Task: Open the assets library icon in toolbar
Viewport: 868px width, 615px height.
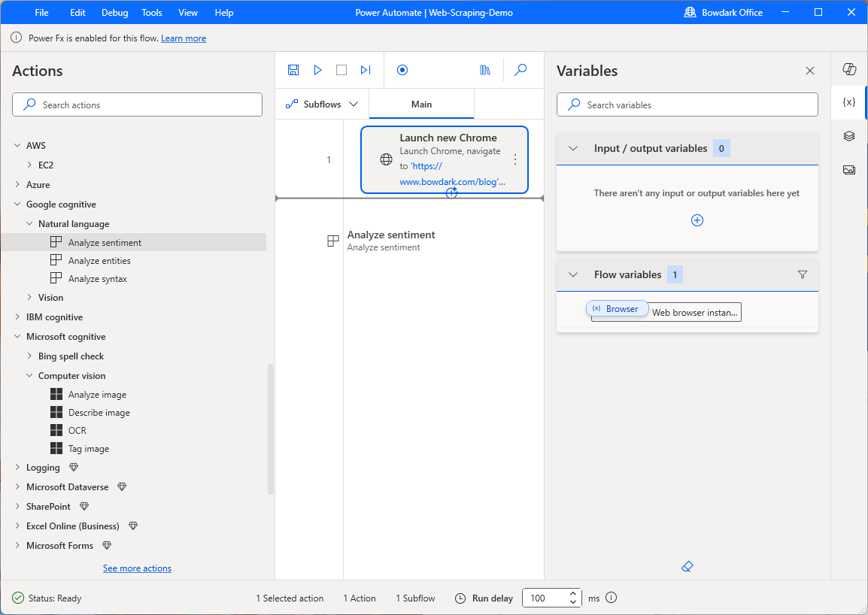Action: tap(485, 70)
